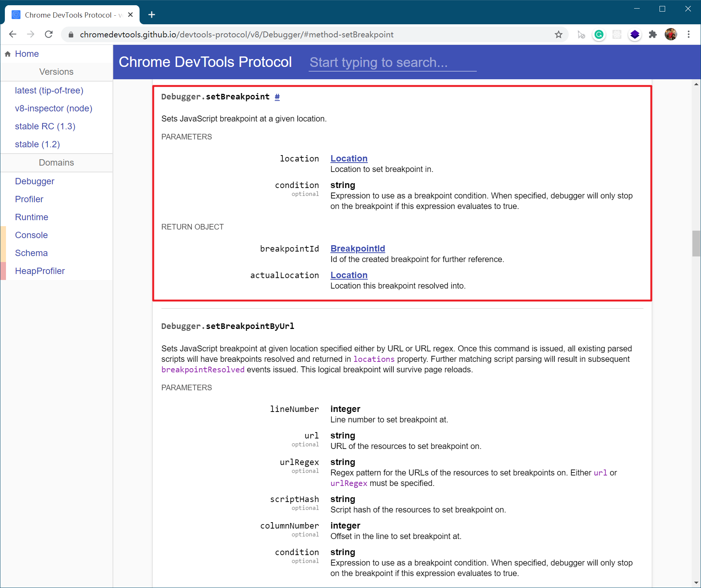Click the 'Versions' sidebar header
Viewport: 701px width, 588px height.
[56, 72]
